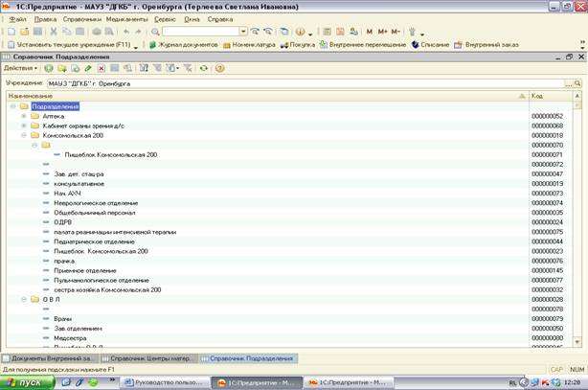588x390 pixels.
Task: Open the search field dropdown arrow
Action: [x=243, y=32]
